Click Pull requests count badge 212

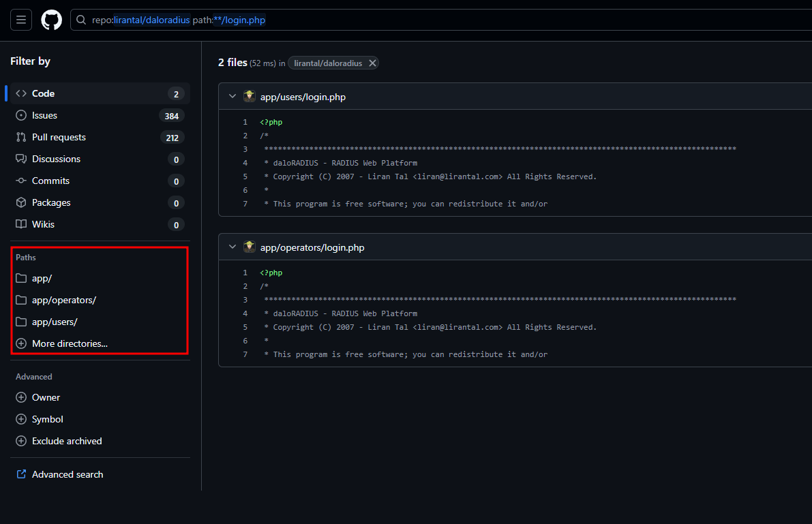[172, 138]
